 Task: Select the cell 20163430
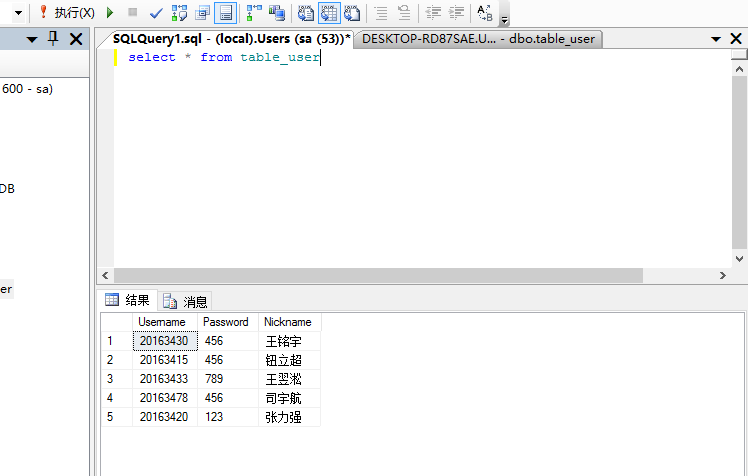[165, 341]
